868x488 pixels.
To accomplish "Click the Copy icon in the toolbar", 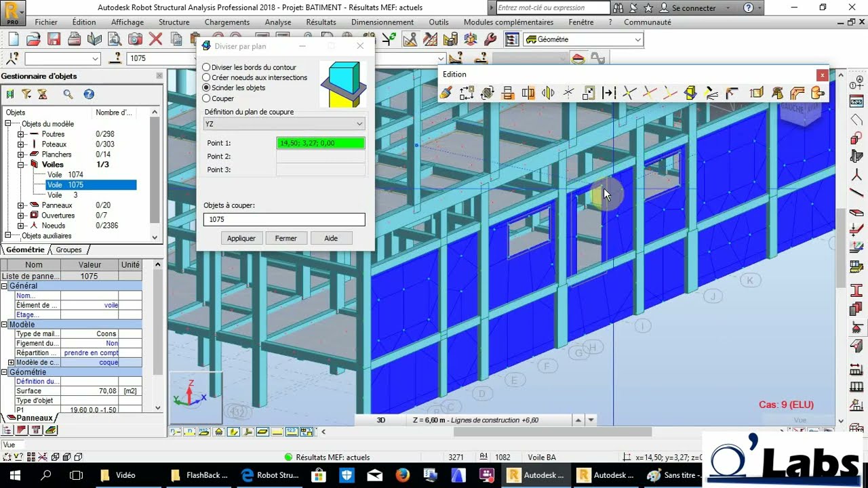I will [x=176, y=39].
